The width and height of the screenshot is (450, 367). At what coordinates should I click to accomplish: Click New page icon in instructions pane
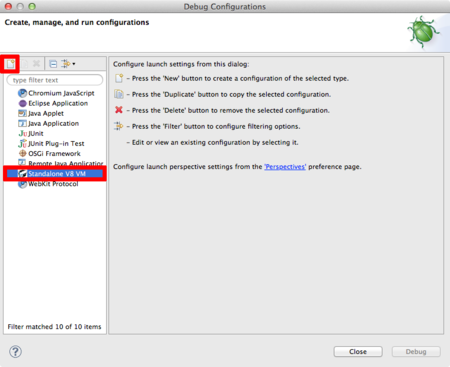click(119, 78)
